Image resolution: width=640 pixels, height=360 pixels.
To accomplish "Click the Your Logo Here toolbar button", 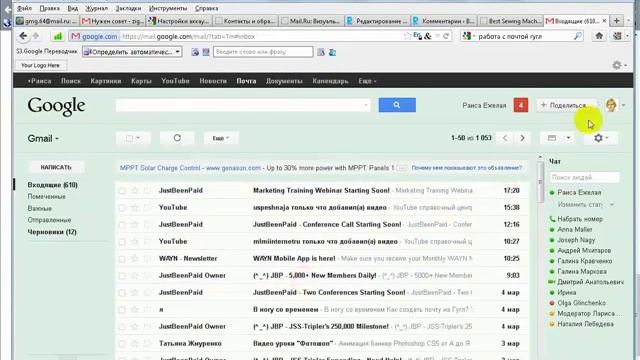I will click(40, 65).
